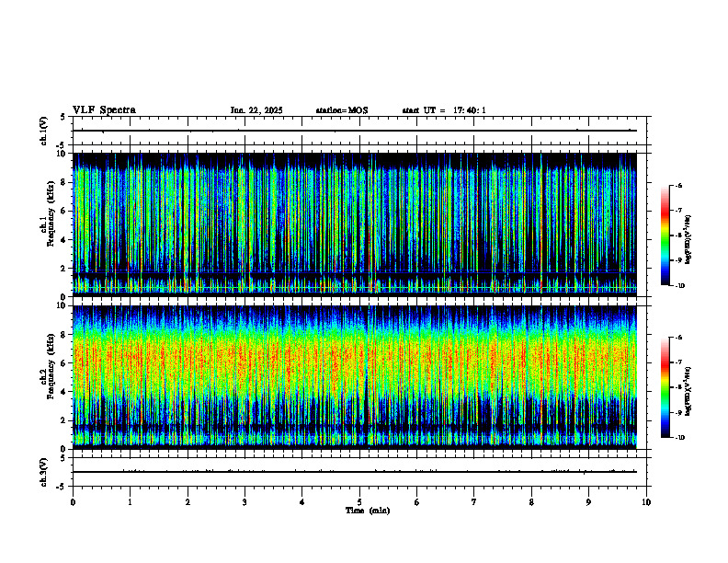Click inside the ch.2 spectrogram panel
The height and width of the screenshot is (563, 728).
tap(355, 377)
